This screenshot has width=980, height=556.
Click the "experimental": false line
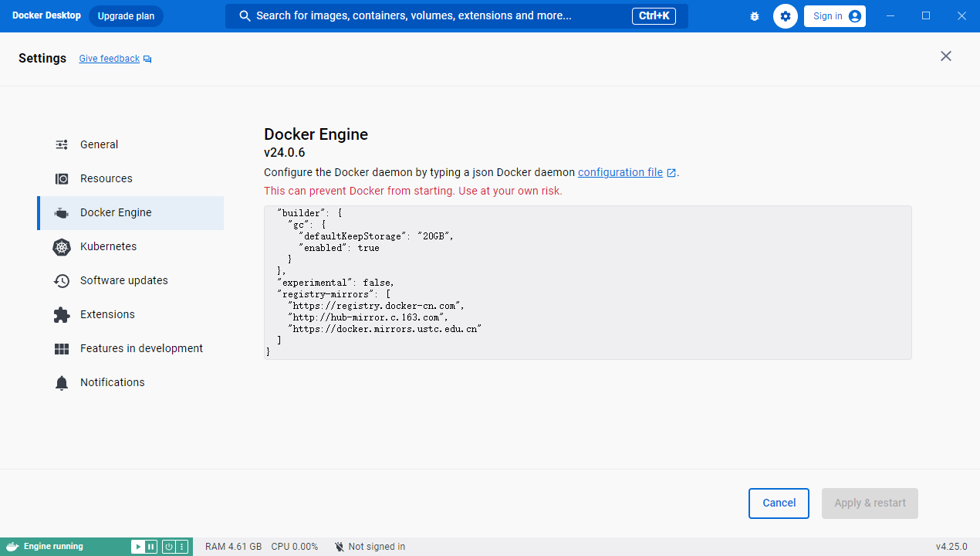(336, 283)
